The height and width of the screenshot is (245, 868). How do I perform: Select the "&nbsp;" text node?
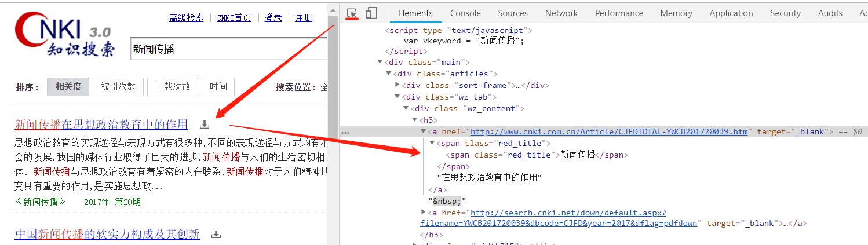coord(447,201)
